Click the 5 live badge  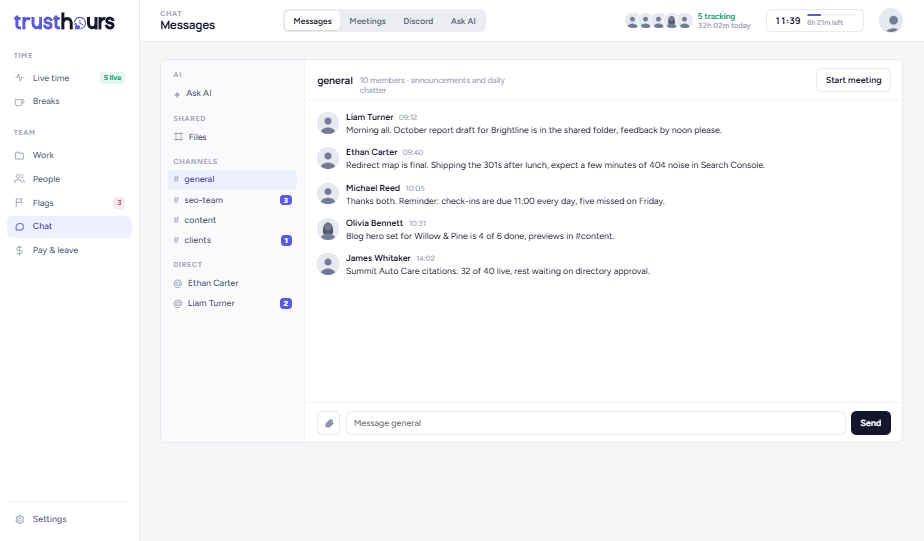tap(112, 78)
